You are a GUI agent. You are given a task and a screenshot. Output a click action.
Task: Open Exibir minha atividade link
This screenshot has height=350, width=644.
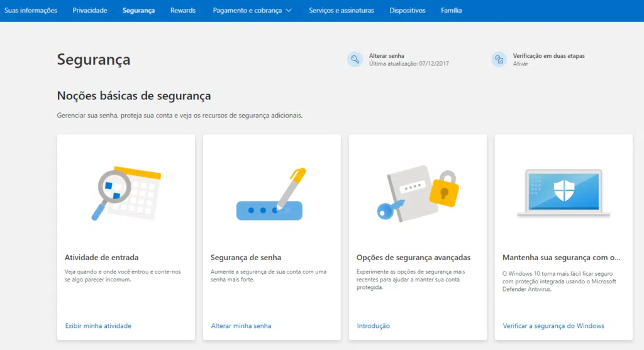click(98, 325)
